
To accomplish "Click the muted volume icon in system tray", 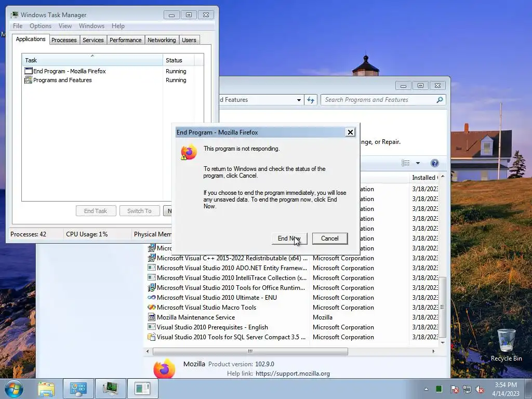I will click(x=480, y=389).
